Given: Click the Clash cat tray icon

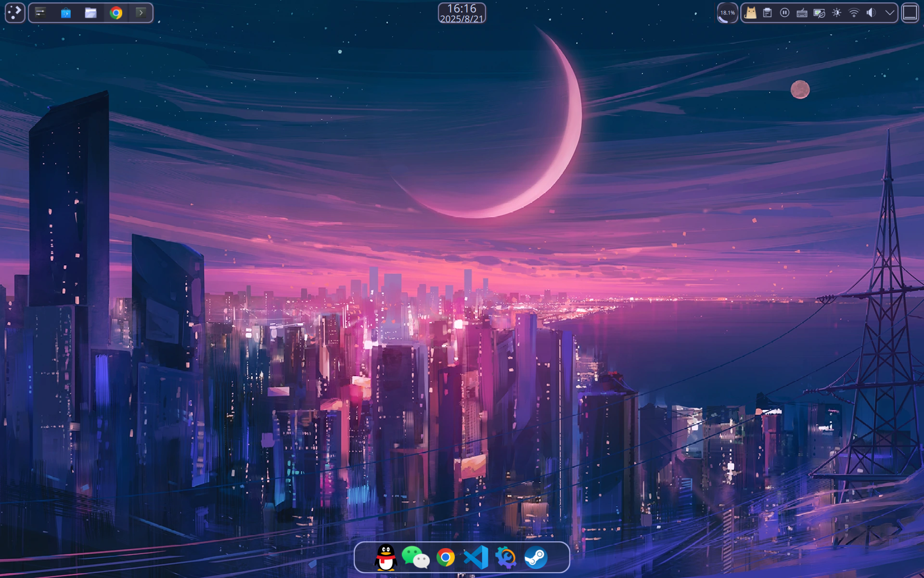Looking at the screenshot, I should click(x=750, y=13).
